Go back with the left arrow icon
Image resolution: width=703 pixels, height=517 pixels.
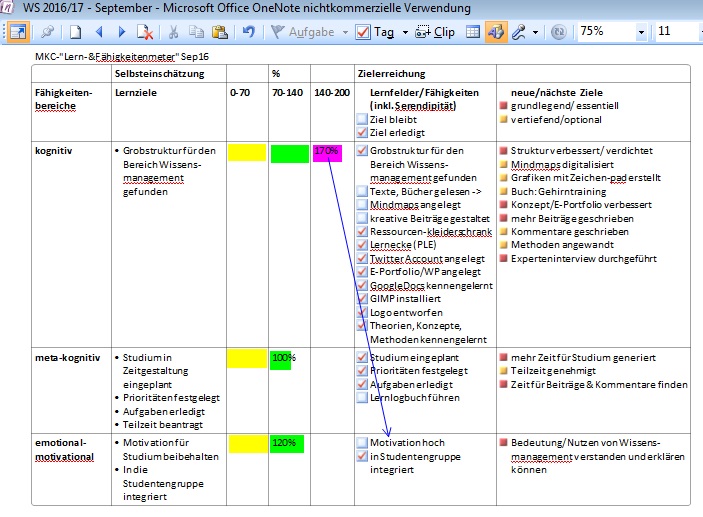pos(99,32)
